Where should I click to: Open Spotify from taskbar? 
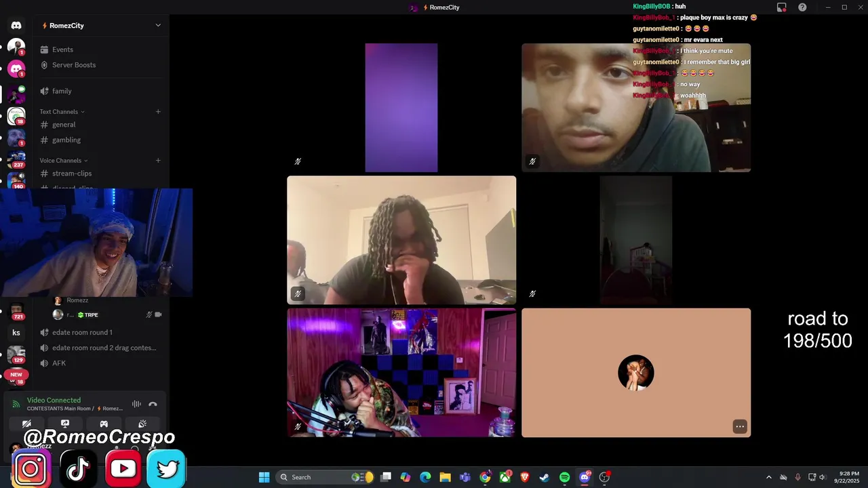coord(565,477)
